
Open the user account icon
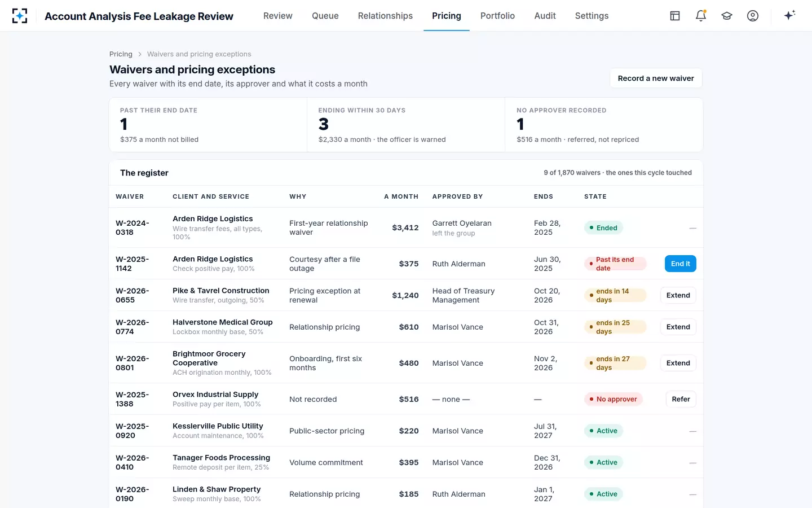point(753,16)
